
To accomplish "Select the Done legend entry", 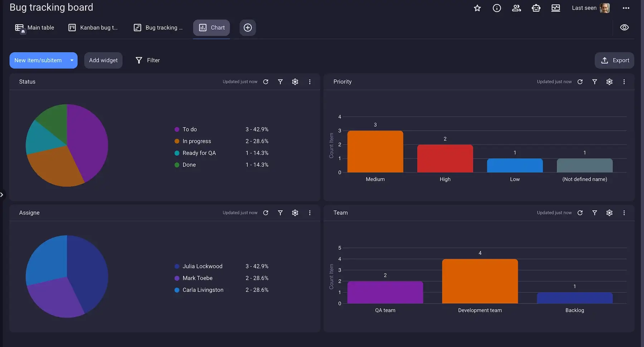I will pos(221,165).
